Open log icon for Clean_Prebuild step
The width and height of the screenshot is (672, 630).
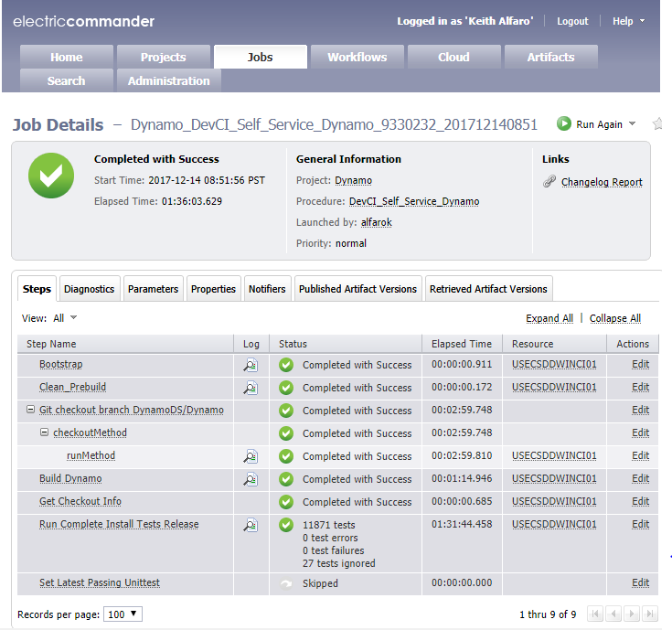tap(250, 388)
